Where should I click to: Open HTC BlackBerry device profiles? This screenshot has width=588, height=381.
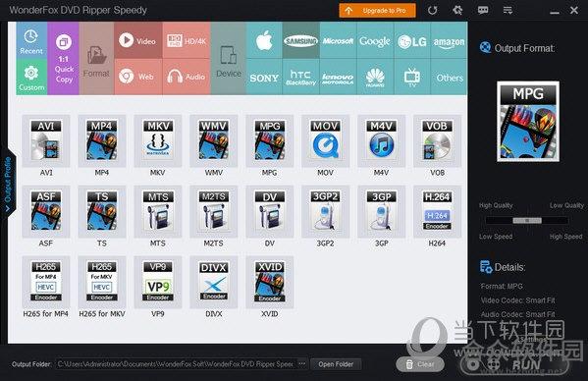click(301, 78)
